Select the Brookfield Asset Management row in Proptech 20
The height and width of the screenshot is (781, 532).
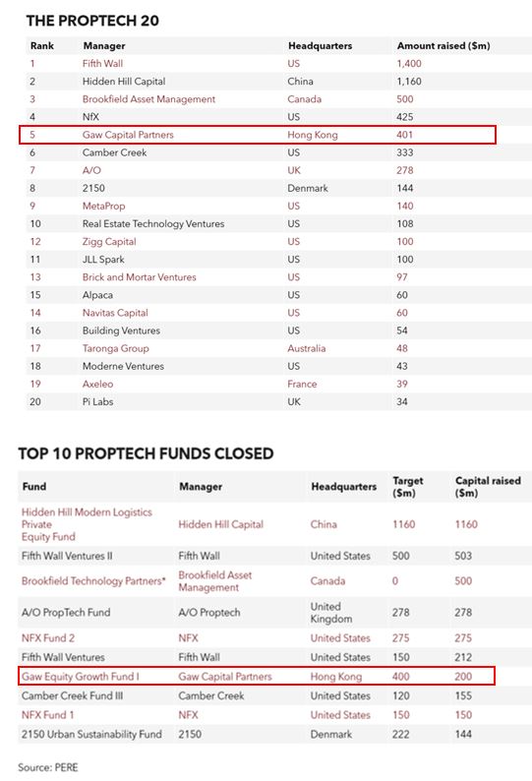tap(278, 99)
